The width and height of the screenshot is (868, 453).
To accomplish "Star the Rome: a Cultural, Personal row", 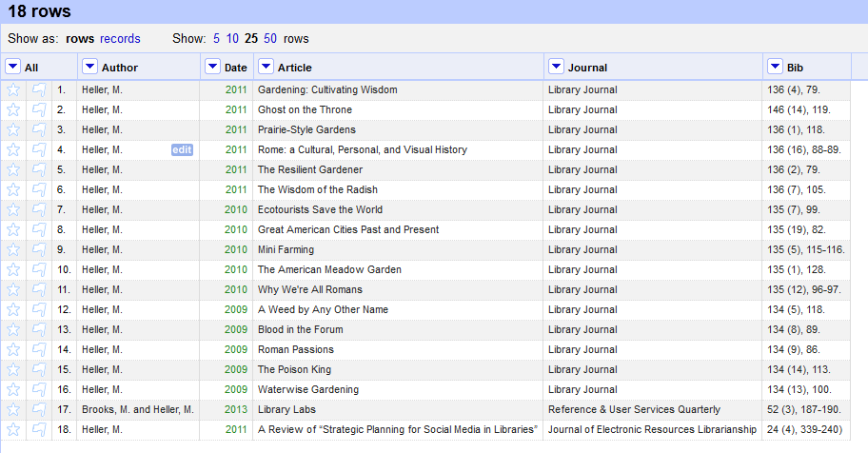I will (13, 149).
